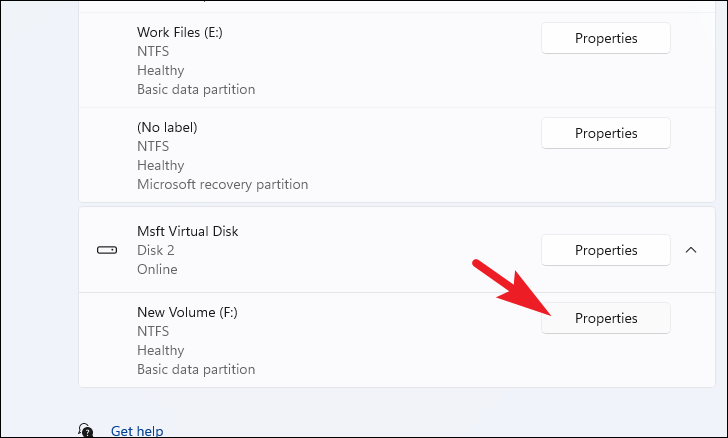Screen dimensions: 728x438
Task: Open the Get help link
Action: coord(137,431)
